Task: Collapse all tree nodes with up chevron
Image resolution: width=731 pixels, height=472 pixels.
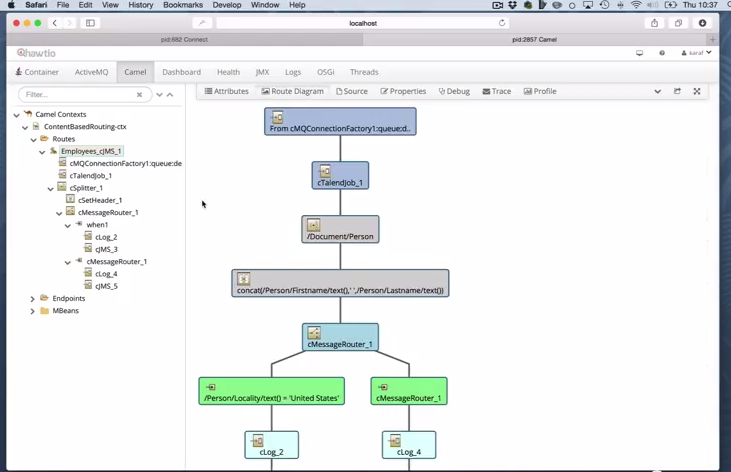Action: pyautogui.click(x=170, y=95)
